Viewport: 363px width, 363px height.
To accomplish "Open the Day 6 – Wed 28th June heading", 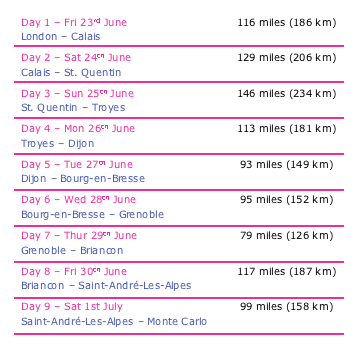I will pos(78,199).
